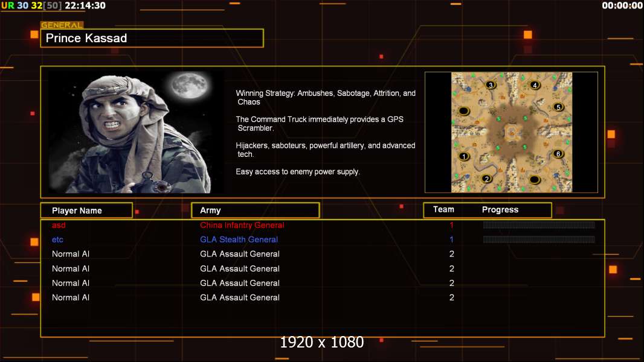Click the GENERAL label above the name
Viewport: 644px width, 362px height.
(x=62, y=25)
